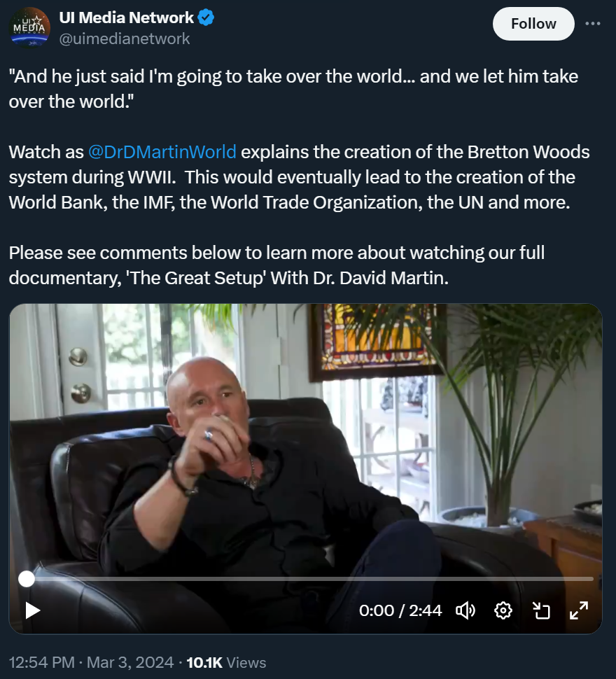616x679 pixels.
Task: Click the tweet text about Bretton Woods
Action: coord(299,177)
